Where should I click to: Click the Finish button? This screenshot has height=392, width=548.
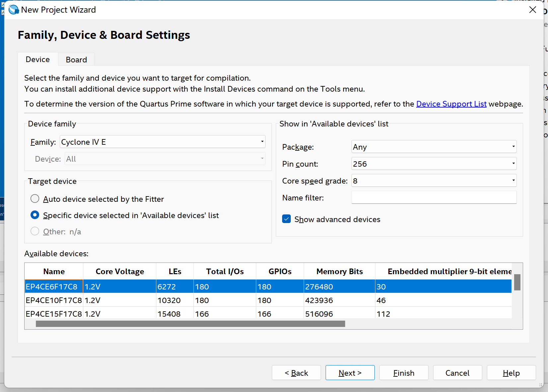coord(404,373)
